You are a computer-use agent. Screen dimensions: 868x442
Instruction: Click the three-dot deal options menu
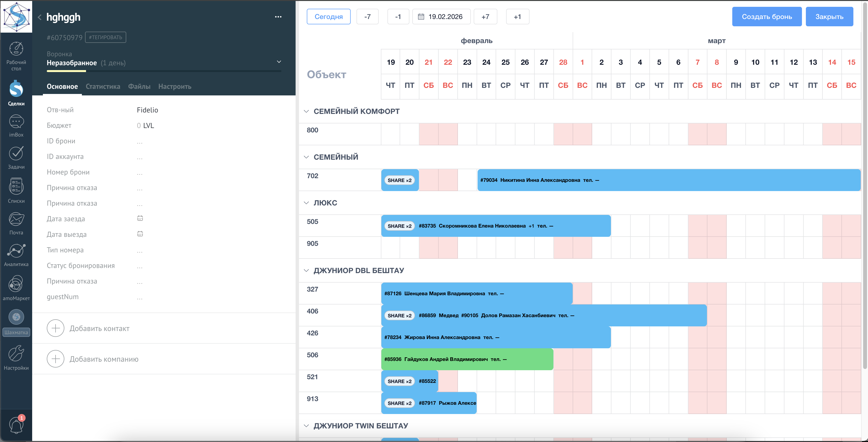[x=278, y=17]
